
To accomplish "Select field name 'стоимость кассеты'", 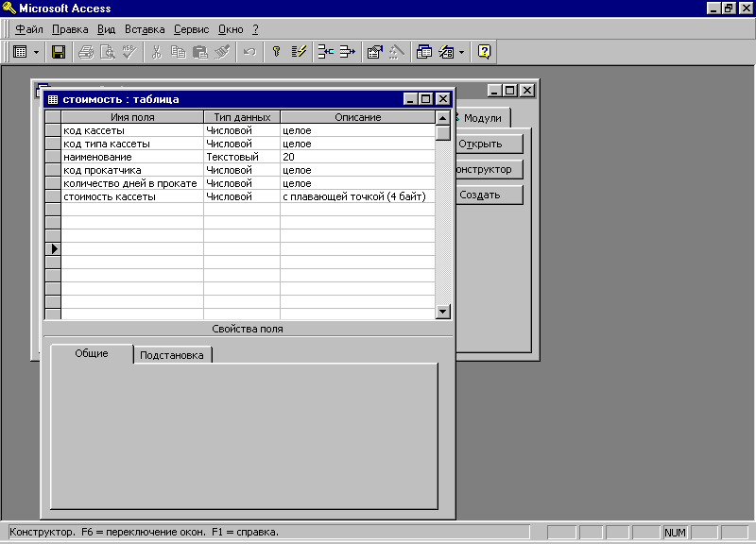I will pyautogui.click(x=132, y=196).
